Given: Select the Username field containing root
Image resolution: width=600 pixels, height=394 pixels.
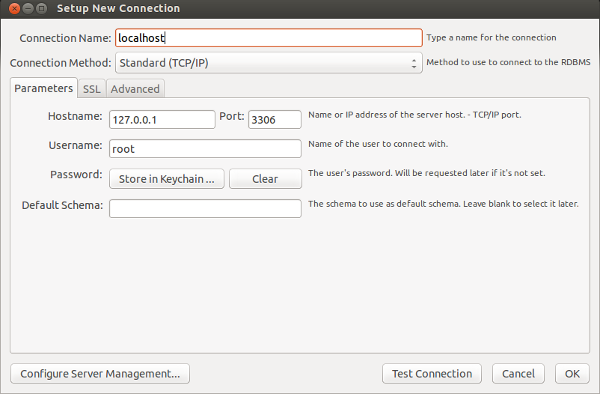Looking at the screenshot, I should (205, 149).
